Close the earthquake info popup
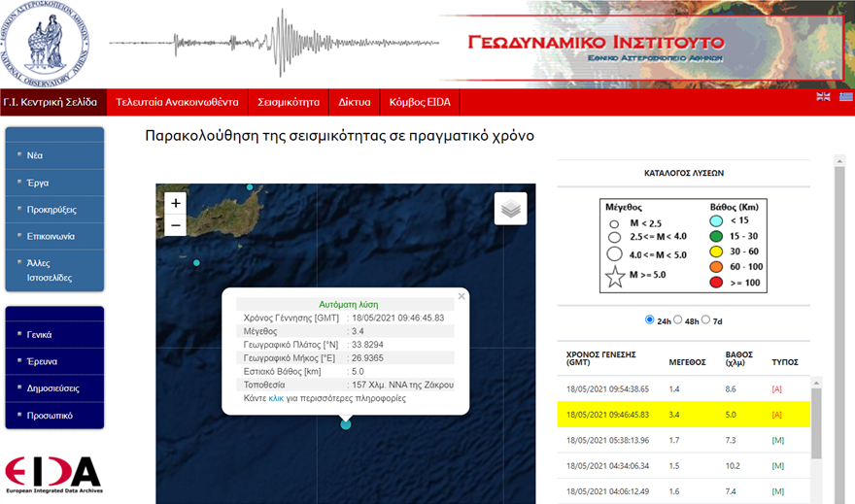 (x=462, y=295)
